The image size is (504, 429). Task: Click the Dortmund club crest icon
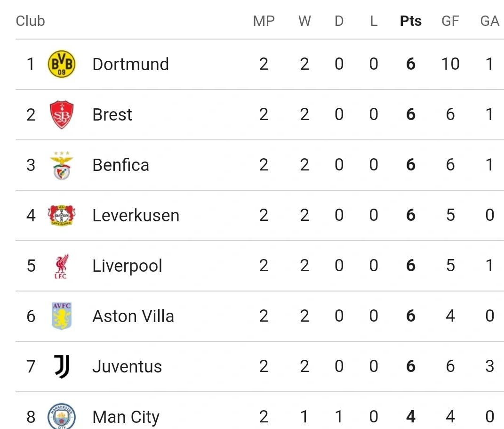coord(62,65)
